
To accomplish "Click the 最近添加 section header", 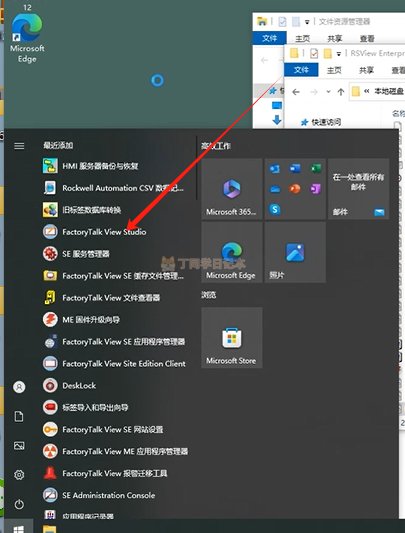I will [x=58, y=145].
